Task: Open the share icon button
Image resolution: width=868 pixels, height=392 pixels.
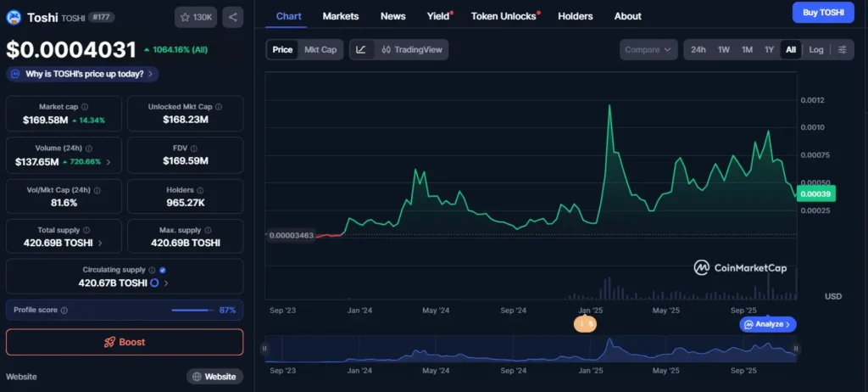Action: coord(232,17)
